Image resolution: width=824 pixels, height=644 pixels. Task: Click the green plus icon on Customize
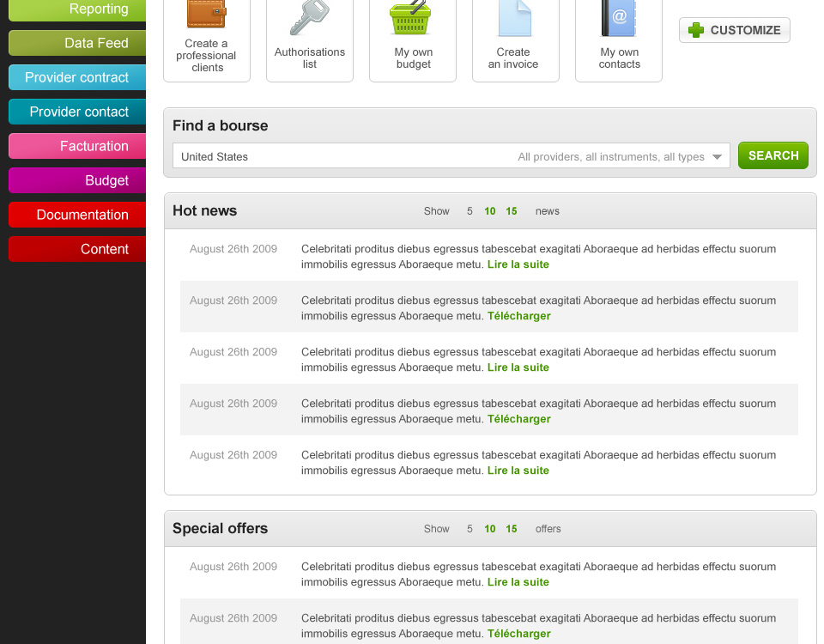coord(696,30)
